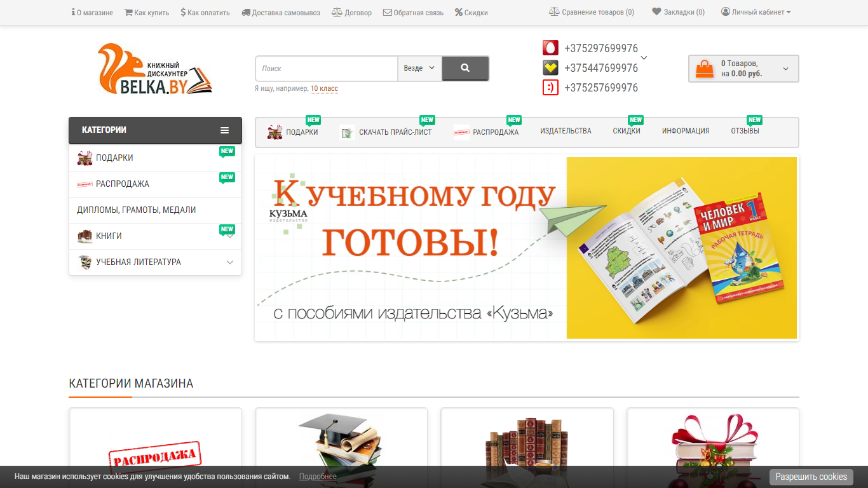Click the red MTS operator phone icon
Screen dimensions: 868x488
(x=550, y=48)
